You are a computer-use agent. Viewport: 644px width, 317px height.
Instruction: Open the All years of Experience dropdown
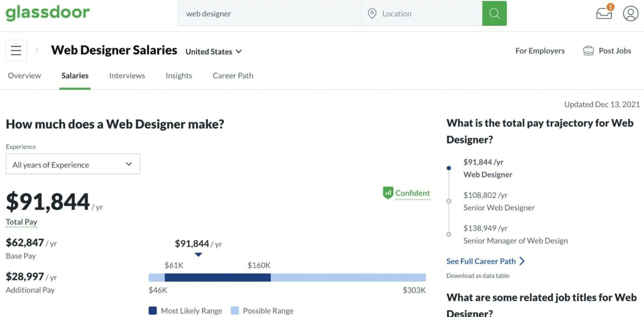coord(73,164)
